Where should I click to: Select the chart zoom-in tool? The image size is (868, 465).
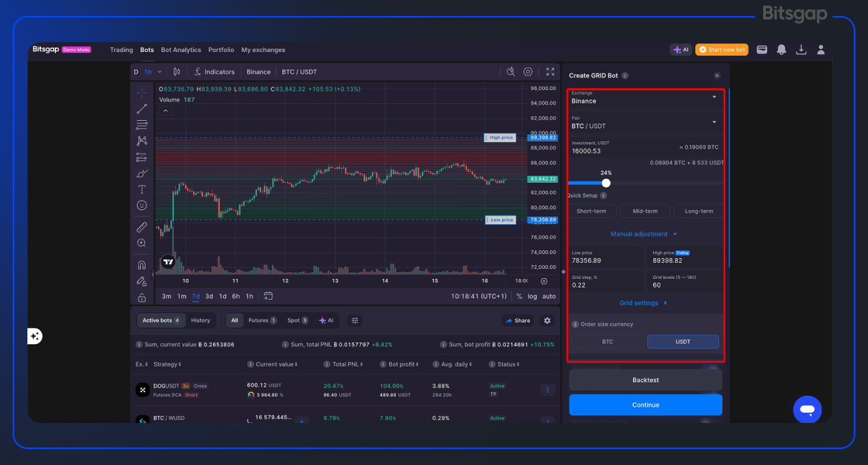point(142,244)
